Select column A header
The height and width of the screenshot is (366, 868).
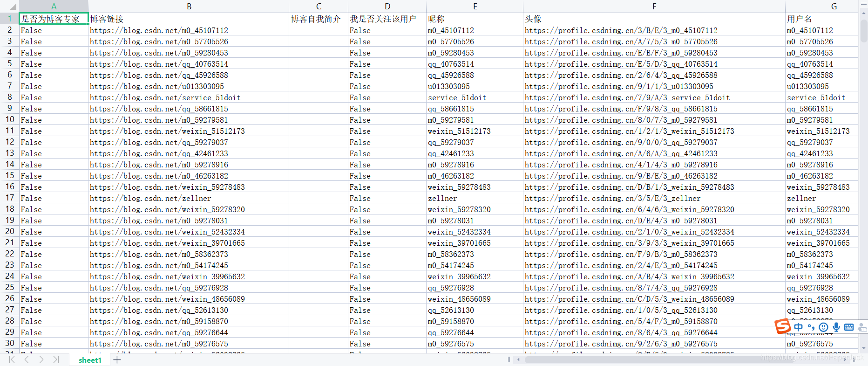(54, 7)
